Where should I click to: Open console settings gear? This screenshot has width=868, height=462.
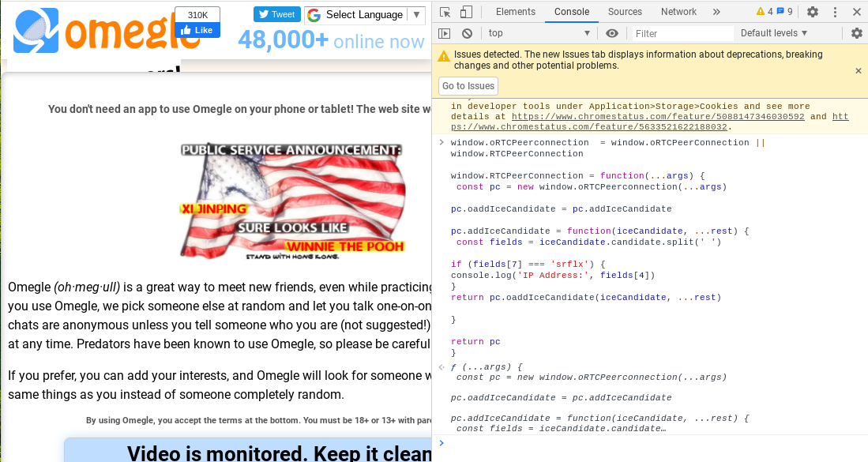pyautogui.click(x=856, y=33)
